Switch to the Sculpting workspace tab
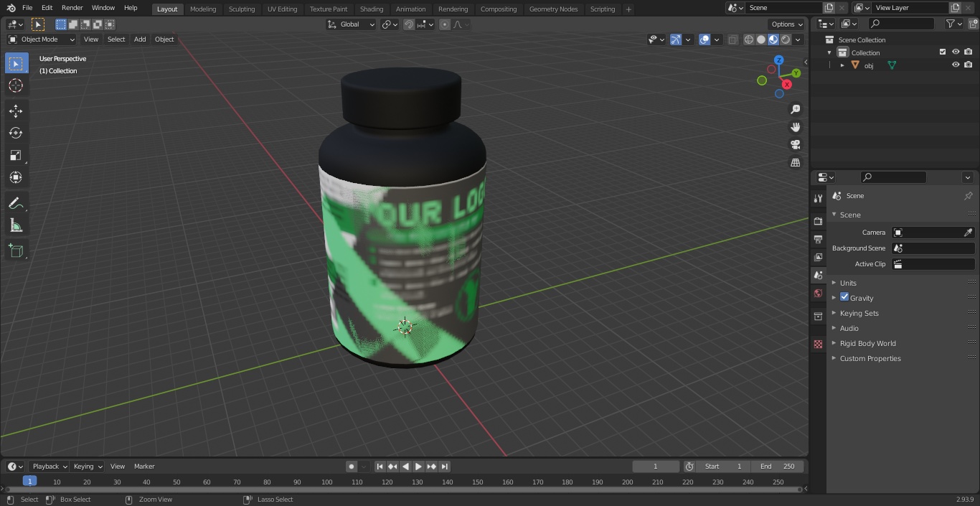 coord(242,9)
